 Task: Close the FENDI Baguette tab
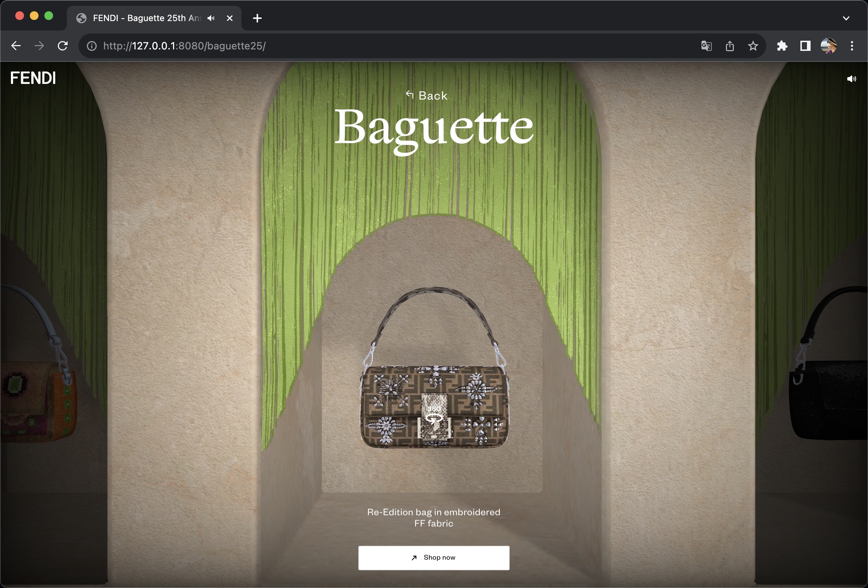pos(230,18)
